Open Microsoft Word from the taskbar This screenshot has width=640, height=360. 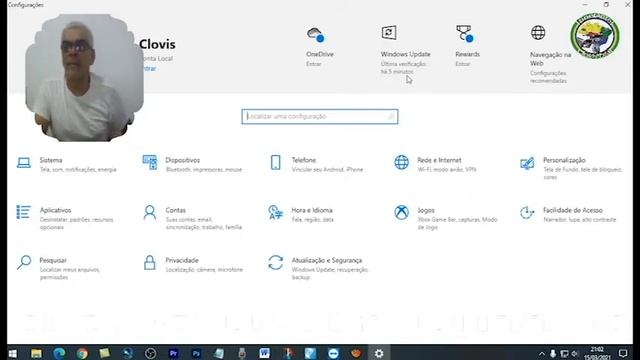click(x=264, y=353)
